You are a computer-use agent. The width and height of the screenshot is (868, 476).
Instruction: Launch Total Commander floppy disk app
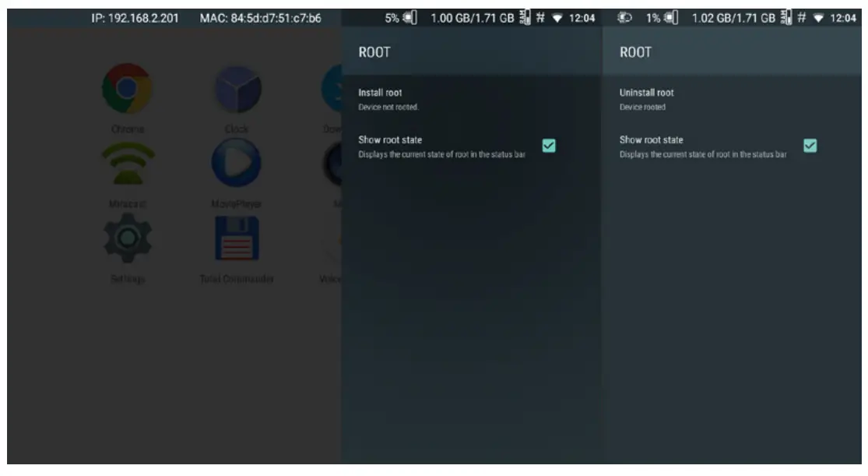237,239
